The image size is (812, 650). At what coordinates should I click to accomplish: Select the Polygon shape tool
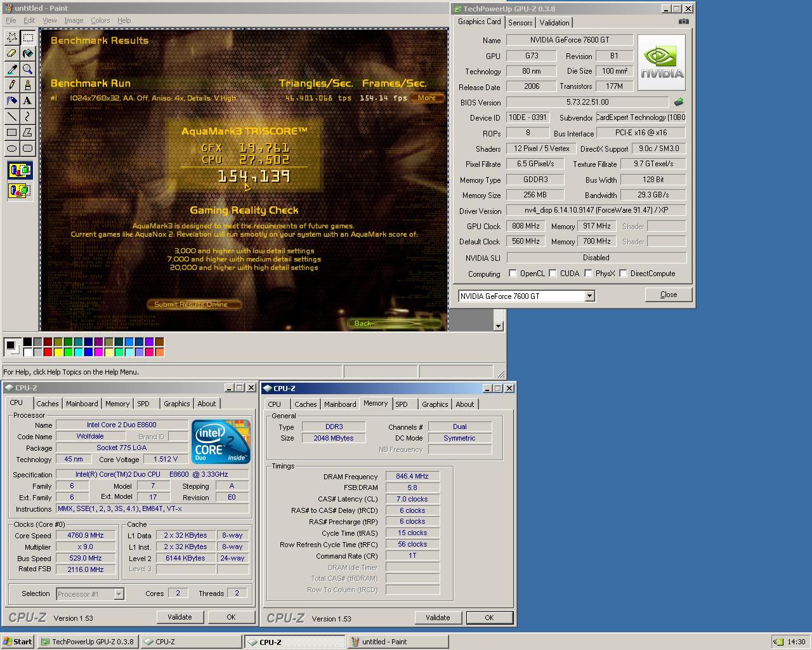point(28,133)
